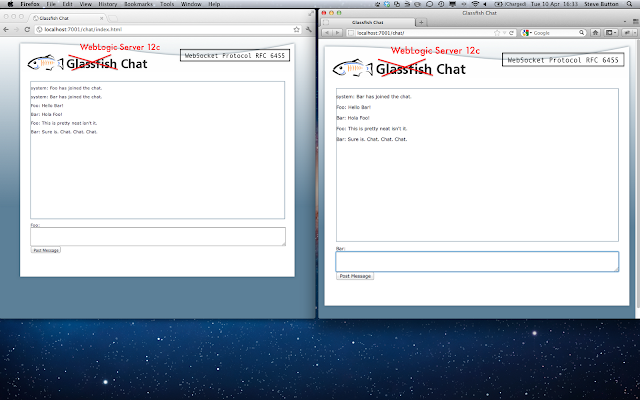The image size is (640, 400).
Task: Reload the page in Firefox address bar
Action: (511, 33)
